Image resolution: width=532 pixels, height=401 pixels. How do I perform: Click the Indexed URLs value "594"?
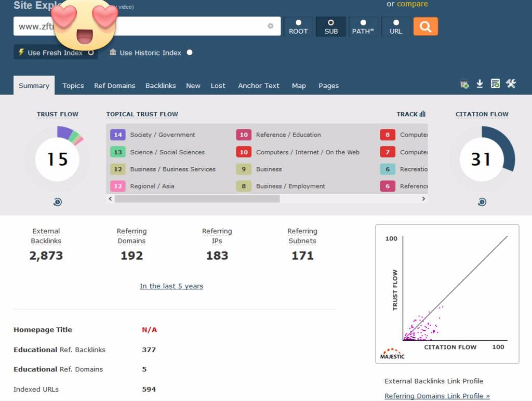[x=149, y=390]
